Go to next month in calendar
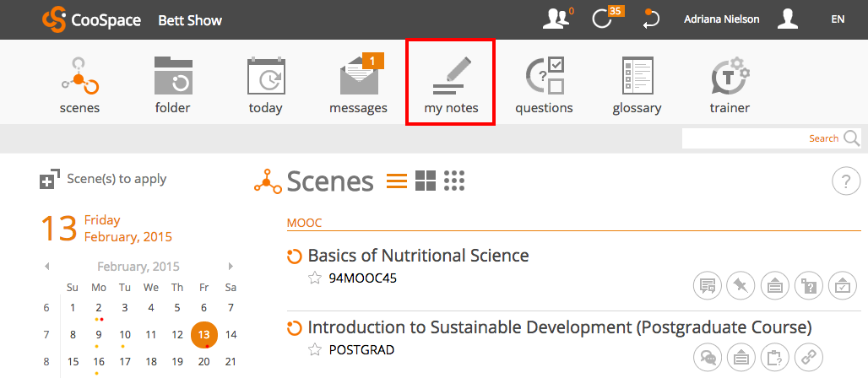 pyautogui.click(x=231, y=267)
